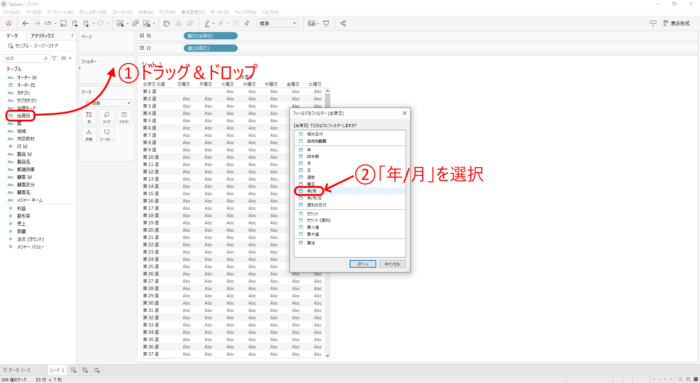Open the marks type 自動 dropdown

coord(107,103)
